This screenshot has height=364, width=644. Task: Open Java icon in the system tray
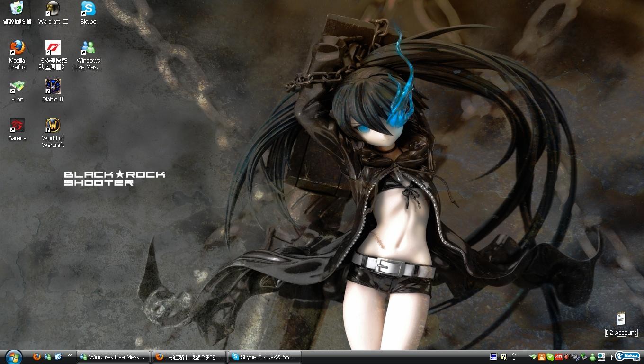541,357
